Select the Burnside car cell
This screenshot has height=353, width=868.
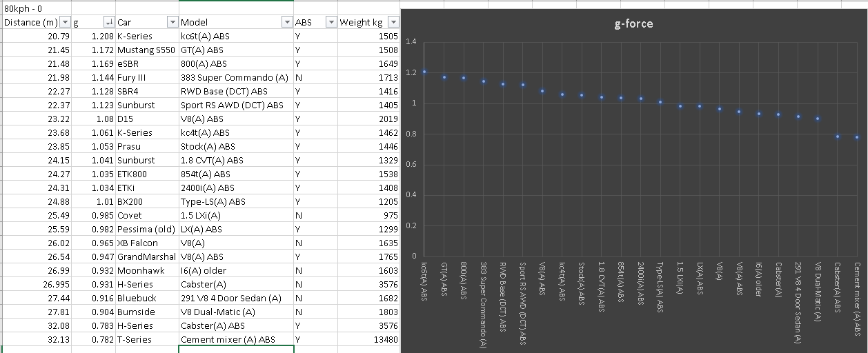coord(147,312)
